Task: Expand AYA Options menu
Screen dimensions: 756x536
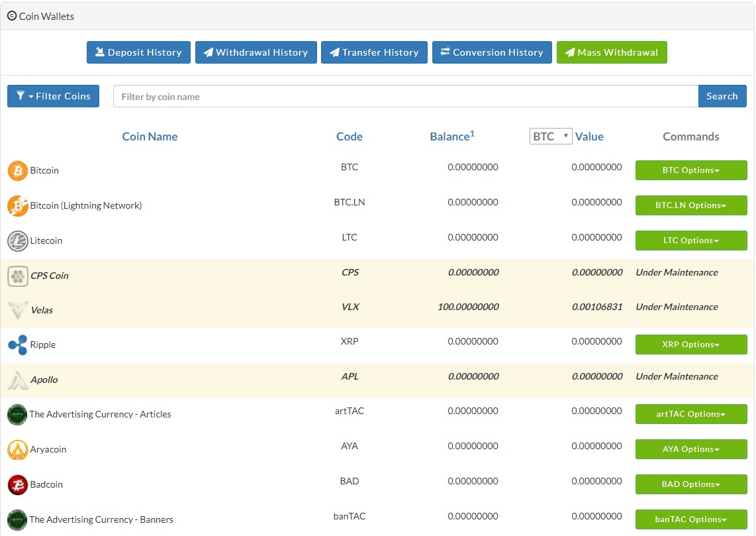Action: pyautogui.click(x=691, y=449)
